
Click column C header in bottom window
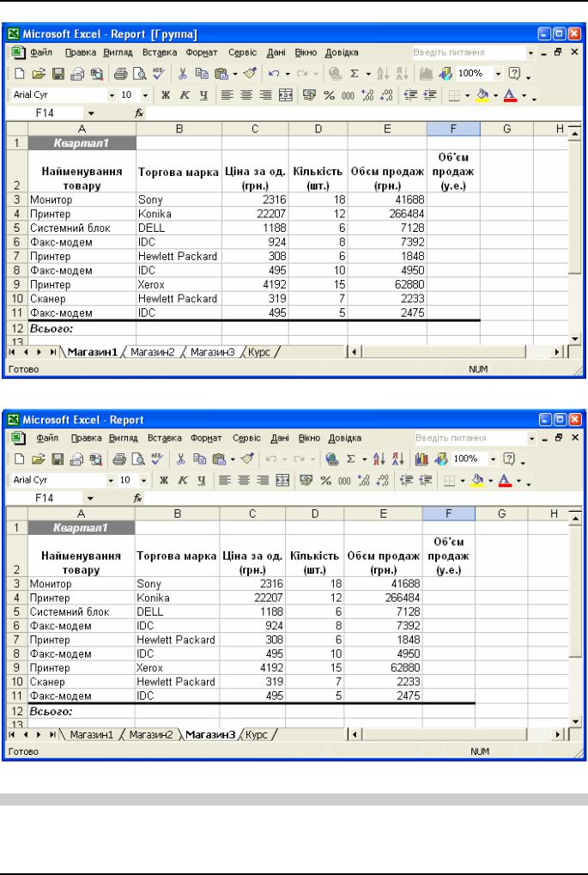pyautogui.click(x=252, y=513)
